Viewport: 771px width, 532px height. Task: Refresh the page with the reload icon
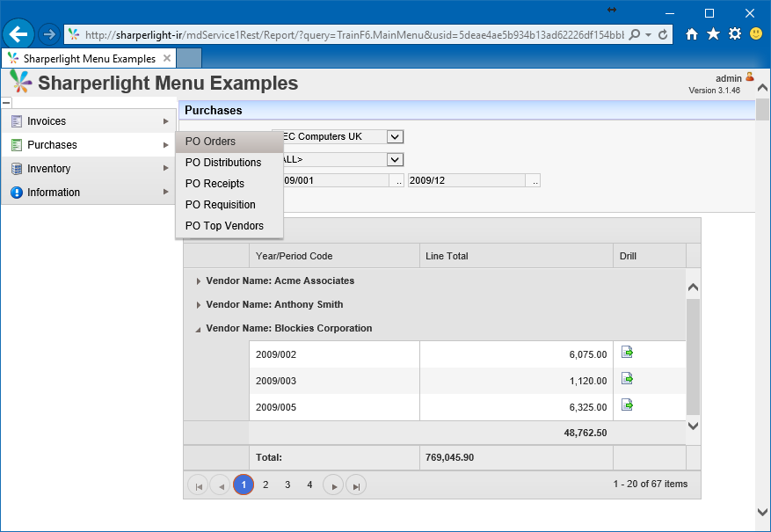tap(663, 34)
